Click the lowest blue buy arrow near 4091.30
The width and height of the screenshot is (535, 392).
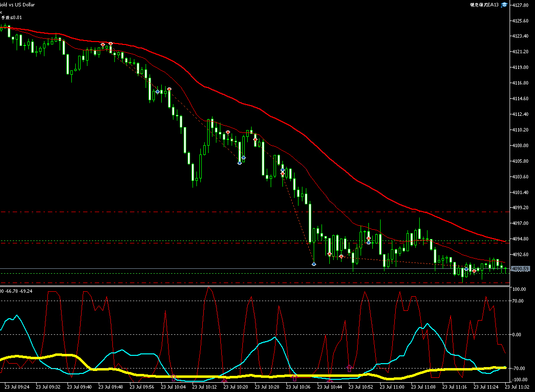pos(314,264)
